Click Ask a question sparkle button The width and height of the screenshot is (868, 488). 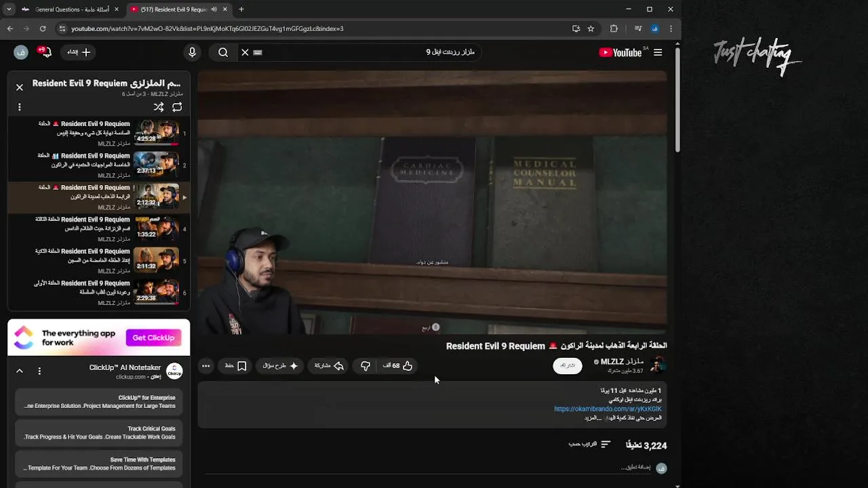pos(281,366)
